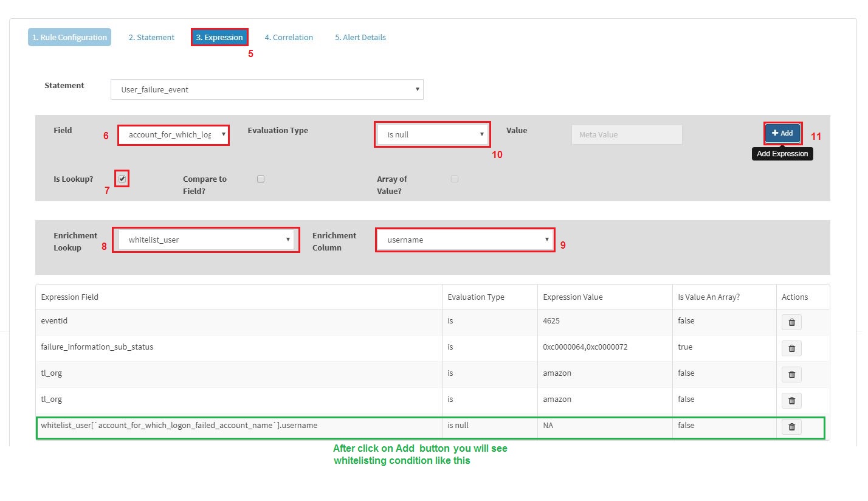
Task: Open the 4. Correlation tab
Action: pos(289,37)
